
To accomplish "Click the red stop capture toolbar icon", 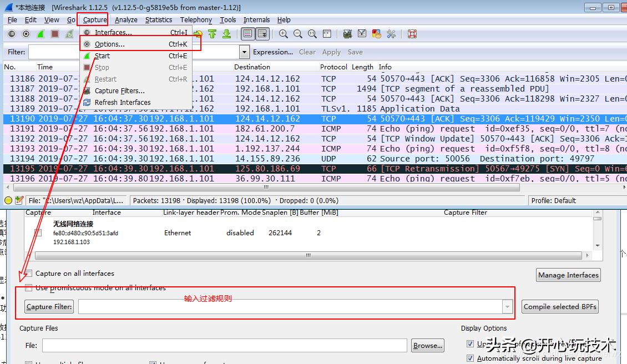I will point(55,34).
